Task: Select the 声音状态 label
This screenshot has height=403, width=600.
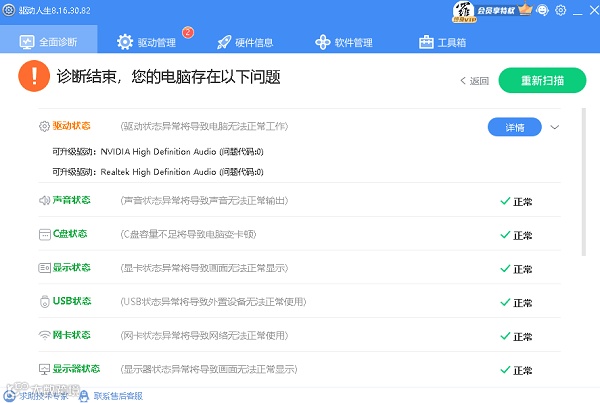Action: 72,200
